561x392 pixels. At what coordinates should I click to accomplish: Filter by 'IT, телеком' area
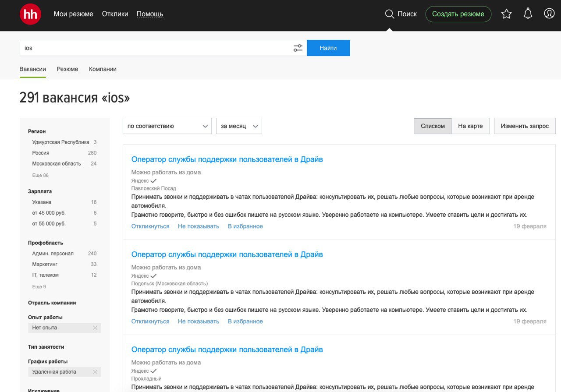45,275
